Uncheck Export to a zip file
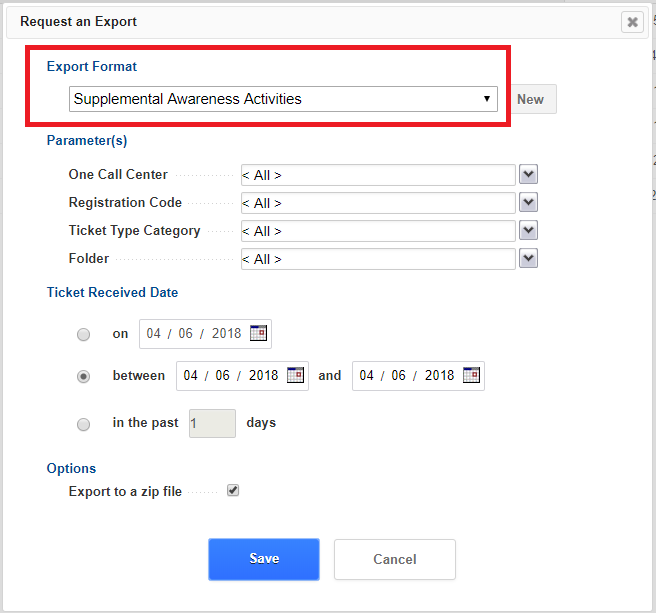The image size is (656, 613). click(233, 490)
